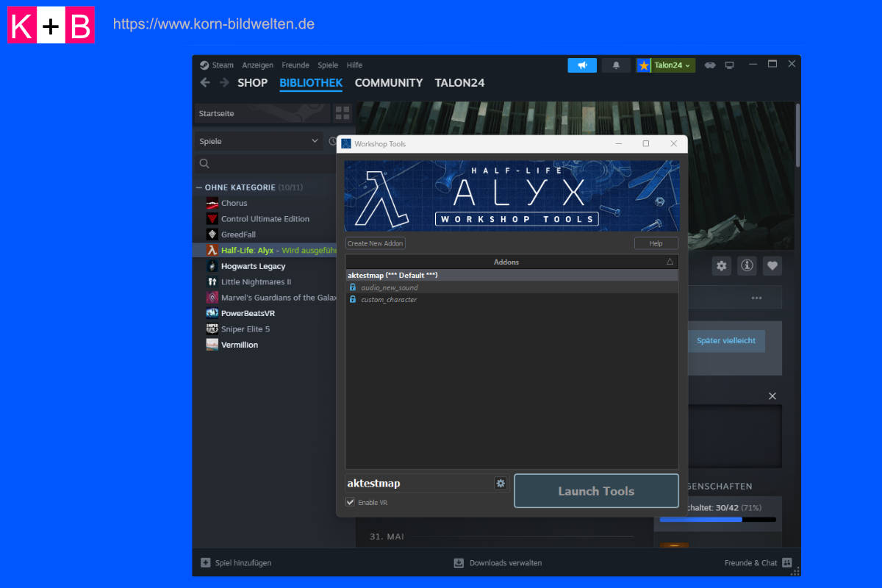
Task: Go forward with Steam's right arrow
Action: point(224,82)
